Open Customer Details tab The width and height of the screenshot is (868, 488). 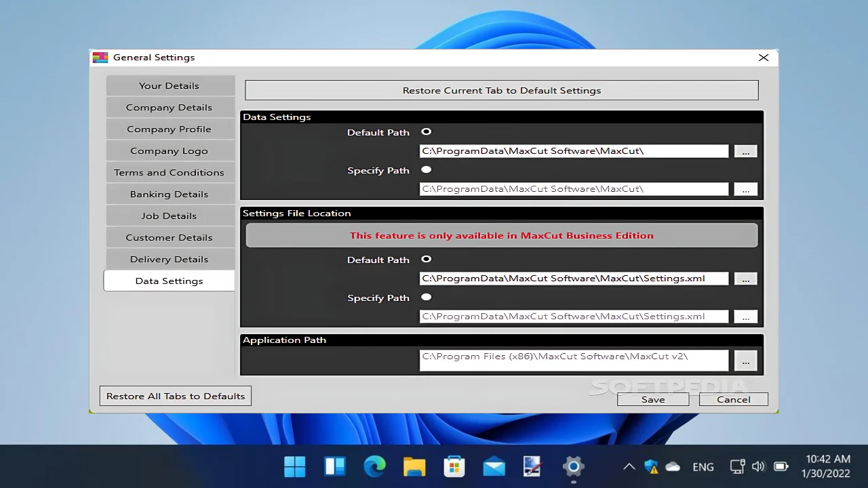tap(170, 237)
